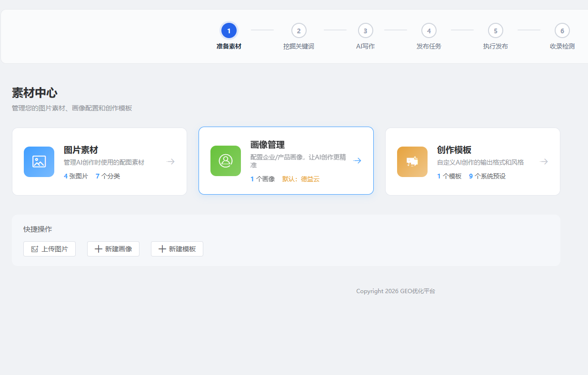Click the blue image icon on 图片素材 card

click(x=39, y=161)
